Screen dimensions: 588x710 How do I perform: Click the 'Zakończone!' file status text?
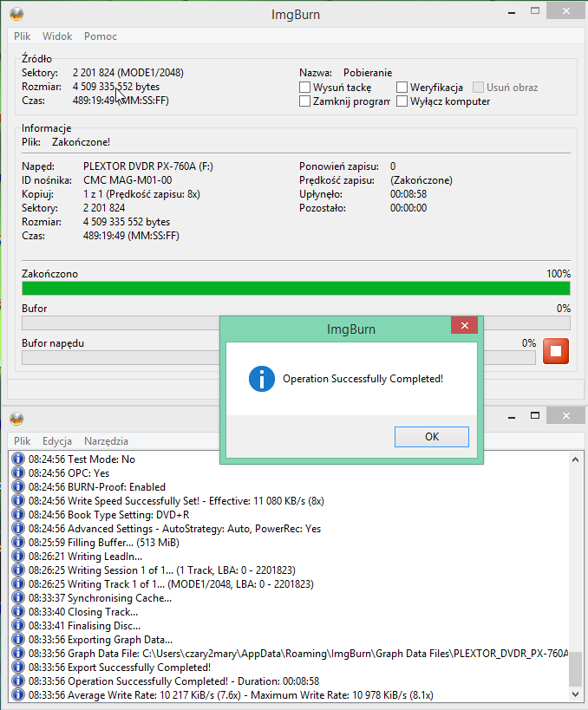point(81,142)
